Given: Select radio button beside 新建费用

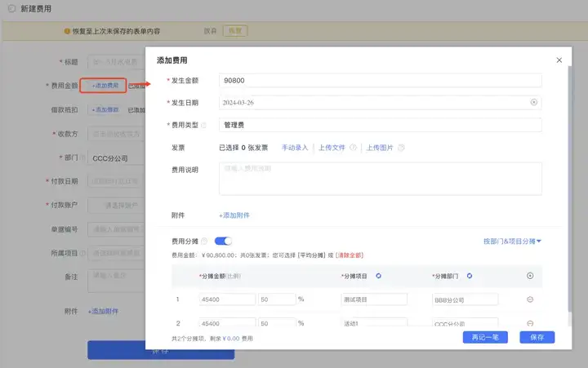Looking at the screenshot, I should click(11, 8).
